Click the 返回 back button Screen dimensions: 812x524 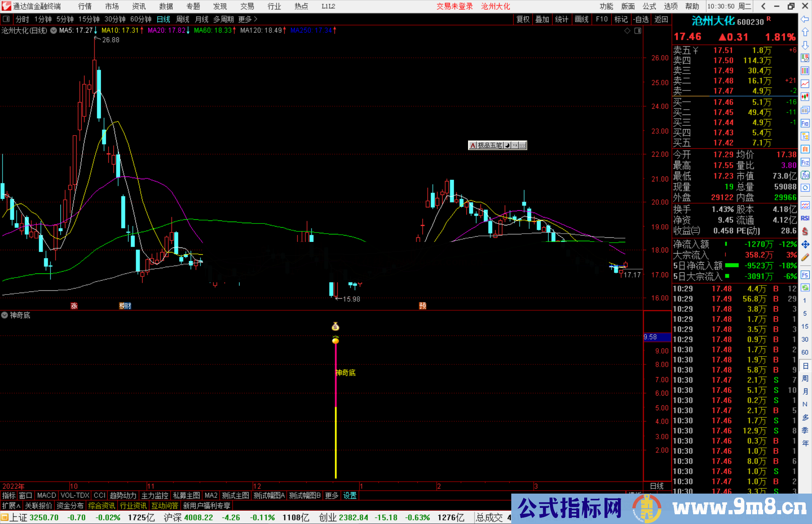tap(661, 19)
